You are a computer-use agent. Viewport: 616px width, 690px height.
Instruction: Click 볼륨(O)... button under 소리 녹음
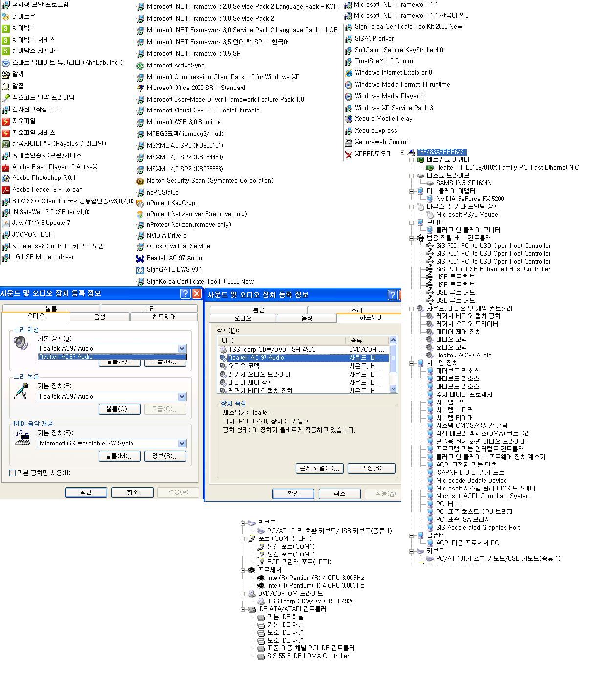point(120,409)
